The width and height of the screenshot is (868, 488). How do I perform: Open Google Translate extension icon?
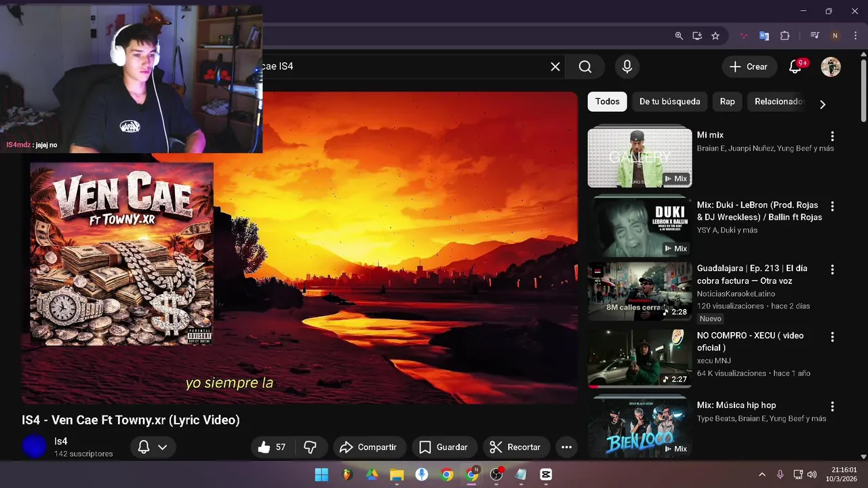(764, 36)
